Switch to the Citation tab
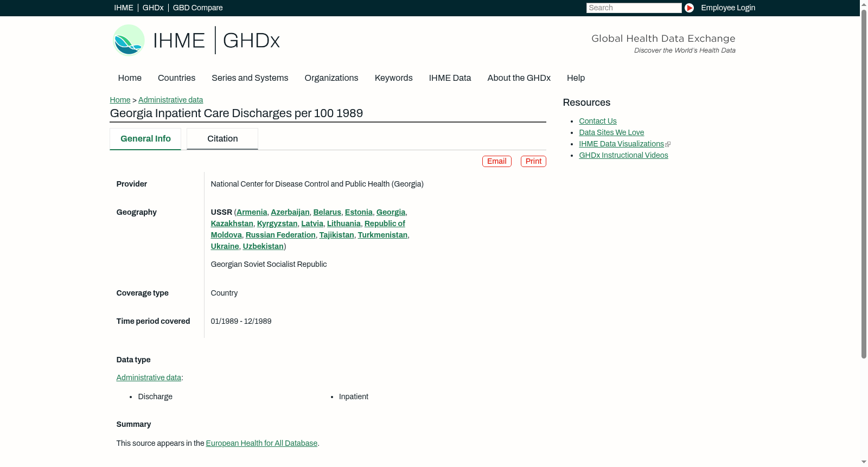868x467 pixels. (x=222, y=139)
